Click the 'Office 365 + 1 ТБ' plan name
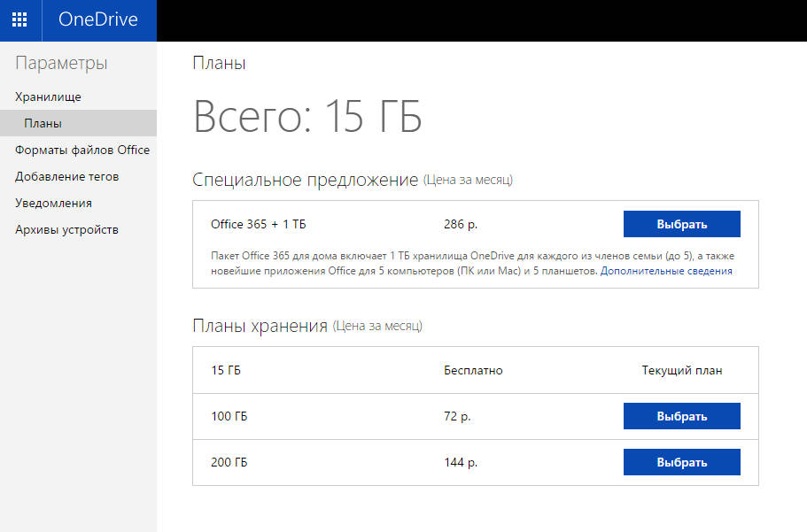Viewport: 807px width, 532px height. (259, 224)
